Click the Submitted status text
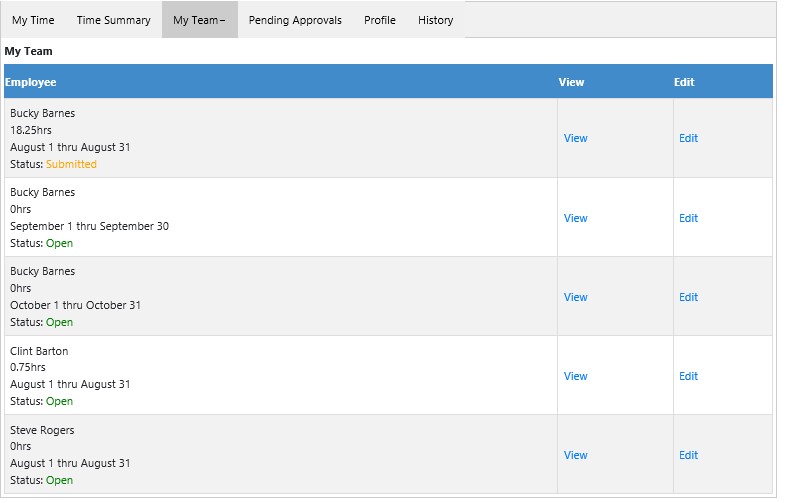The image size is (793, 503). tap(71, 164)
